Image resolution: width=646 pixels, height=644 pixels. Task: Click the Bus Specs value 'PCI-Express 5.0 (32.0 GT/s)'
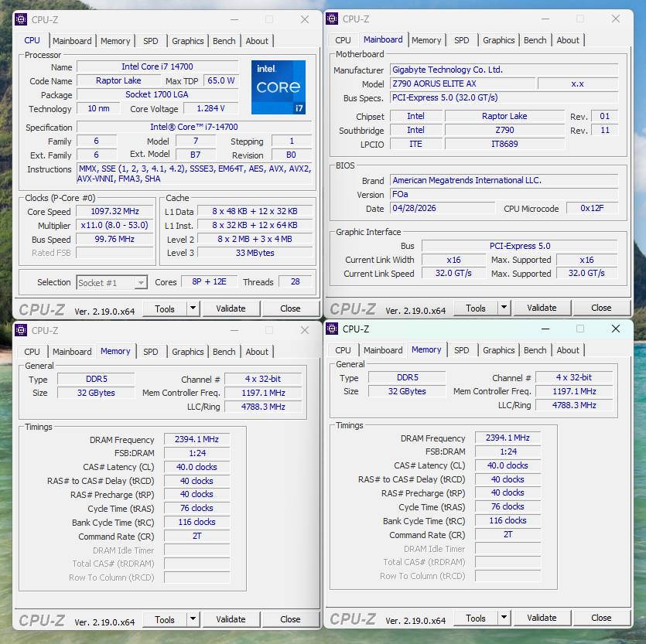(x=504, y=97)
